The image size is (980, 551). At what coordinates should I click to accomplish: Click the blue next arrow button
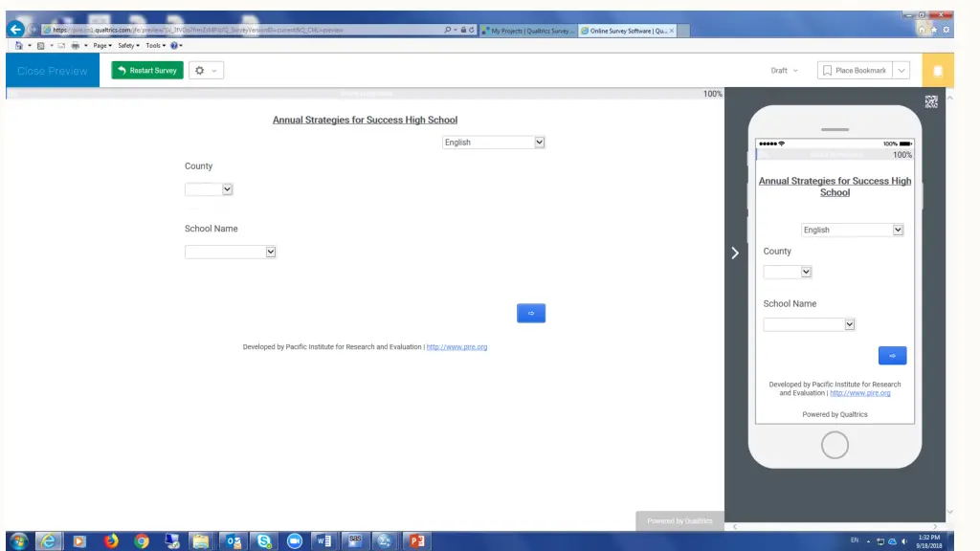[531, 313]
